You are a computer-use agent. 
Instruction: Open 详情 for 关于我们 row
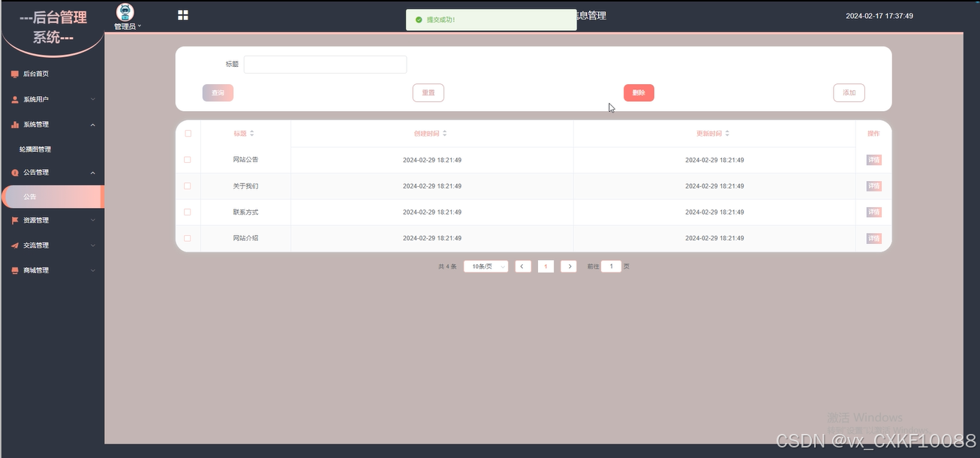tap(873, 186)
